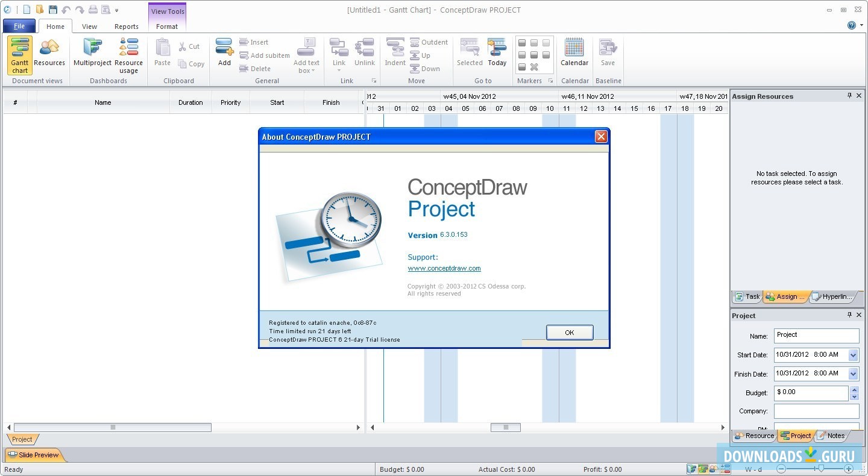
Task: Go to Selected task icon
Action: point(470,52)
